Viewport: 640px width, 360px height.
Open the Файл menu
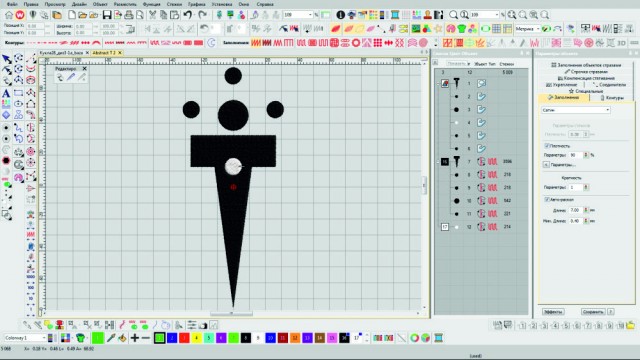click(x=12, y=4)
